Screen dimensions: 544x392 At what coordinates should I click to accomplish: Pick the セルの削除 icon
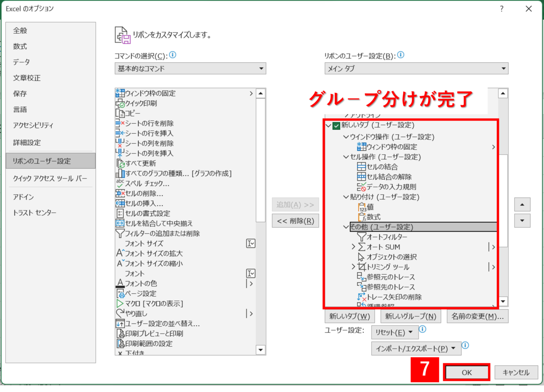tap(120, 193)
